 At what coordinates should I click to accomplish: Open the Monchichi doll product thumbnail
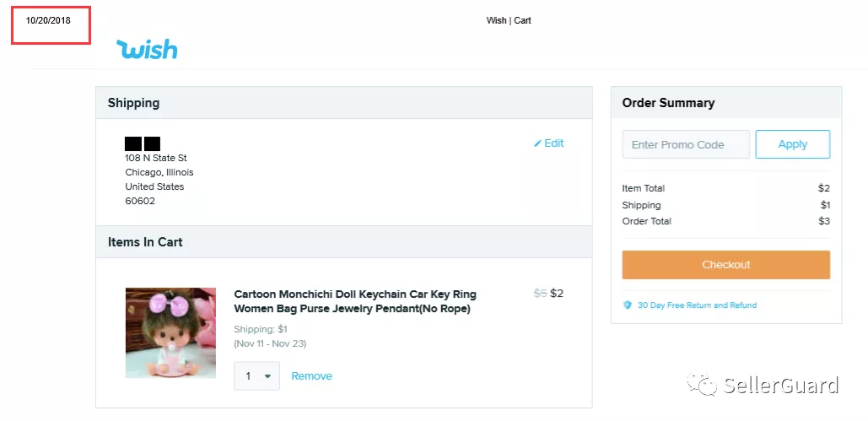170,332
